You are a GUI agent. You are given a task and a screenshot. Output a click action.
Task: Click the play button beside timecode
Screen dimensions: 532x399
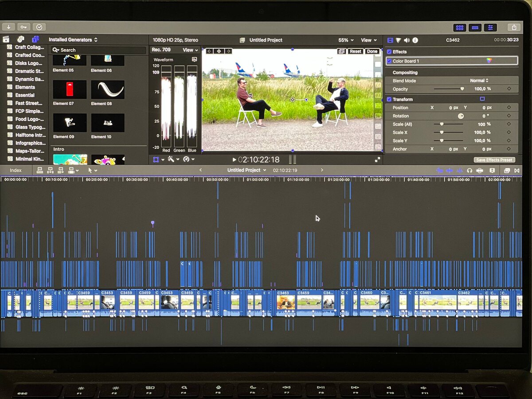point(234,160)
